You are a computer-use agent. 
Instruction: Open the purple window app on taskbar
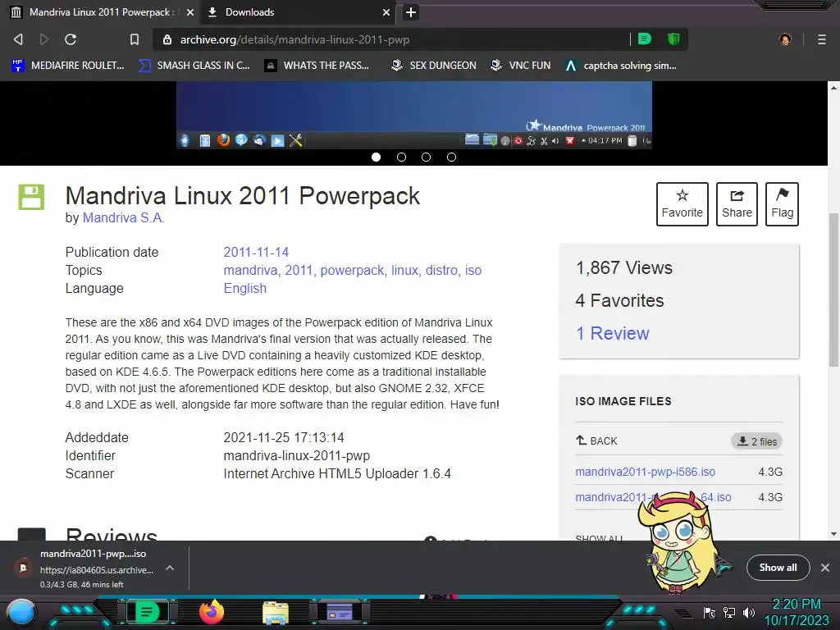click(340, 612)
